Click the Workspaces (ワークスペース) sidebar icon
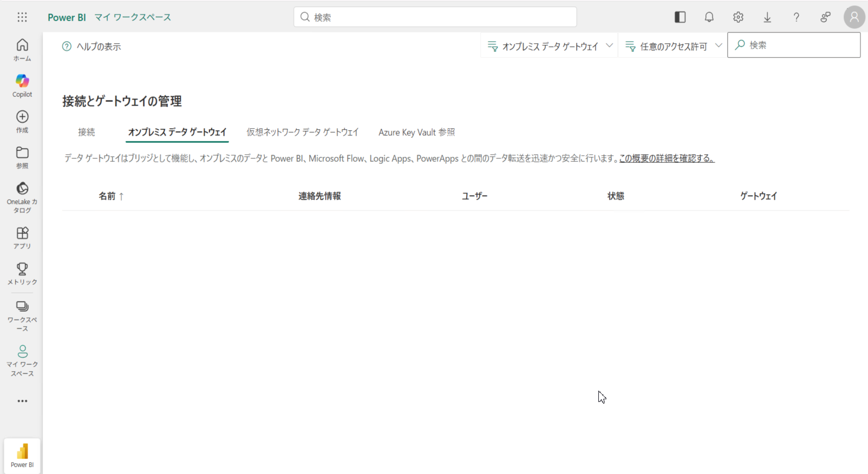Screen dimensions: 868x474 tap(22, 315)
